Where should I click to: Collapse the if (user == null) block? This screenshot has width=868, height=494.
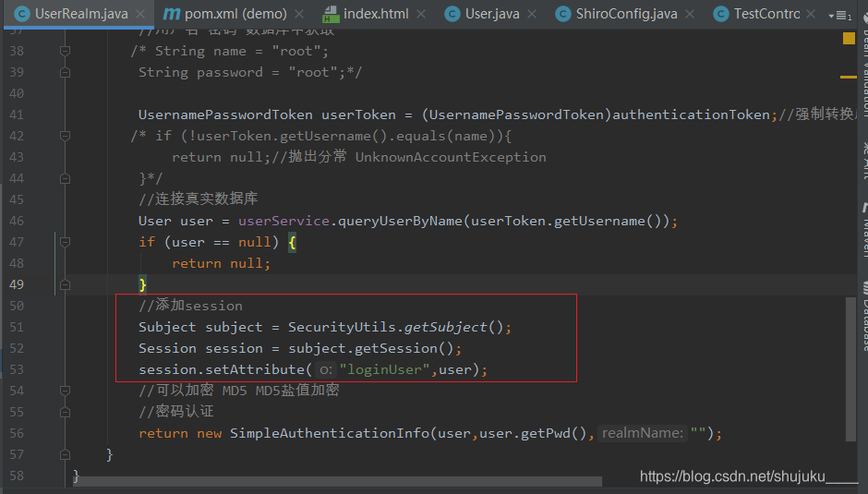point(65,242)
